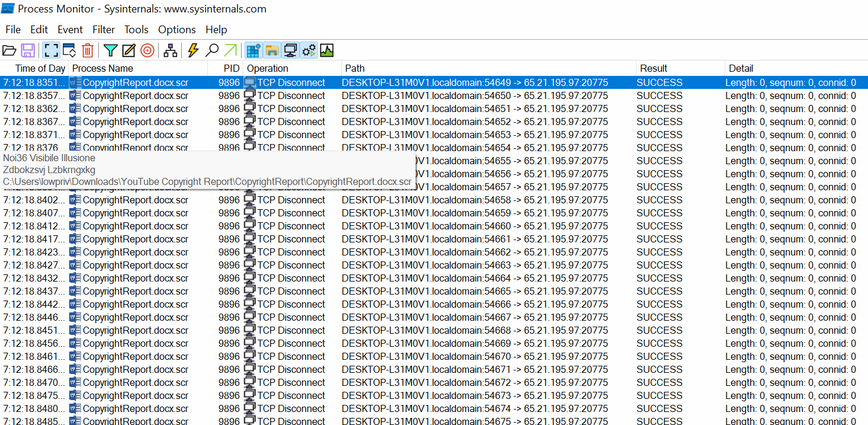Open the Options menu
Screen dimensions: 868x425
(176, 30)
